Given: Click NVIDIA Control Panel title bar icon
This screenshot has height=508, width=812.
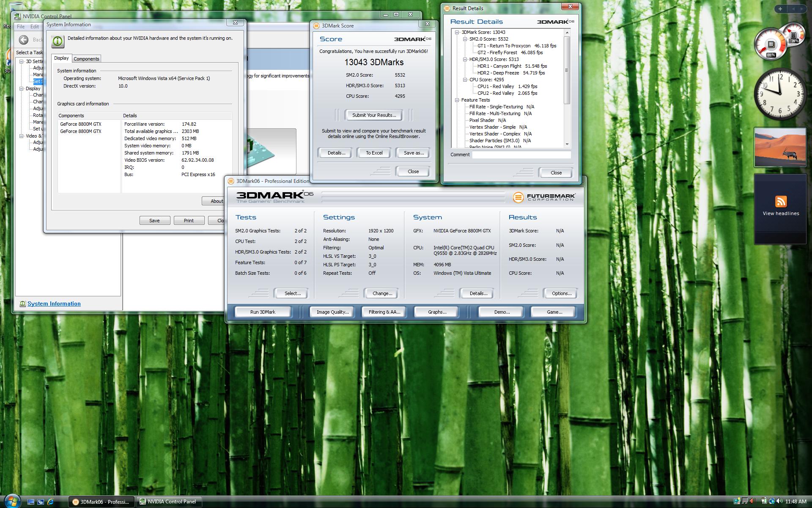Looking at the screenshot, I should tap(17, 16).
